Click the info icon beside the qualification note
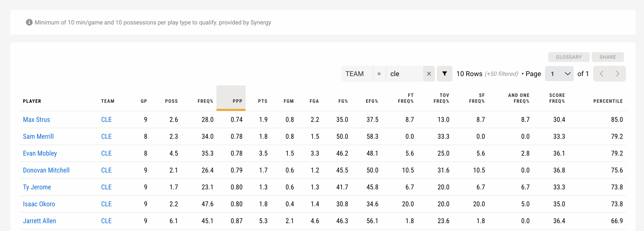Image resolution: width=644 pixels, height=231 pixels. (29, 22)
